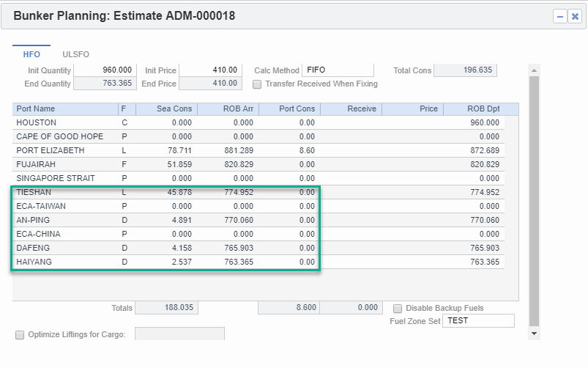Click the scrollbar up arrow
Screen dimensions: 588x368
tap(535, 70)
